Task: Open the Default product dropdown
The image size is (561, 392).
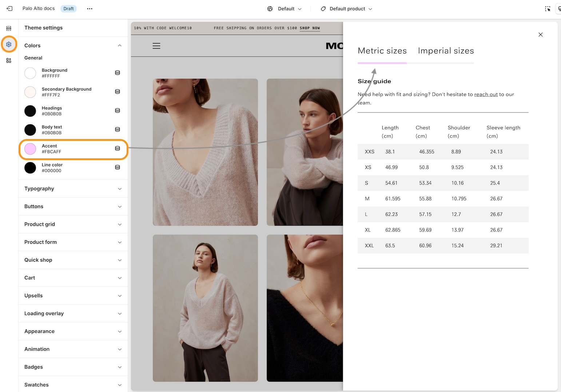Action: 347,9
